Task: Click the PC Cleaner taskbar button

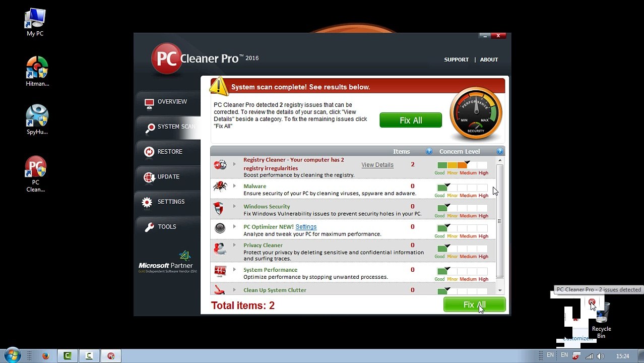Action: [111, 356]
